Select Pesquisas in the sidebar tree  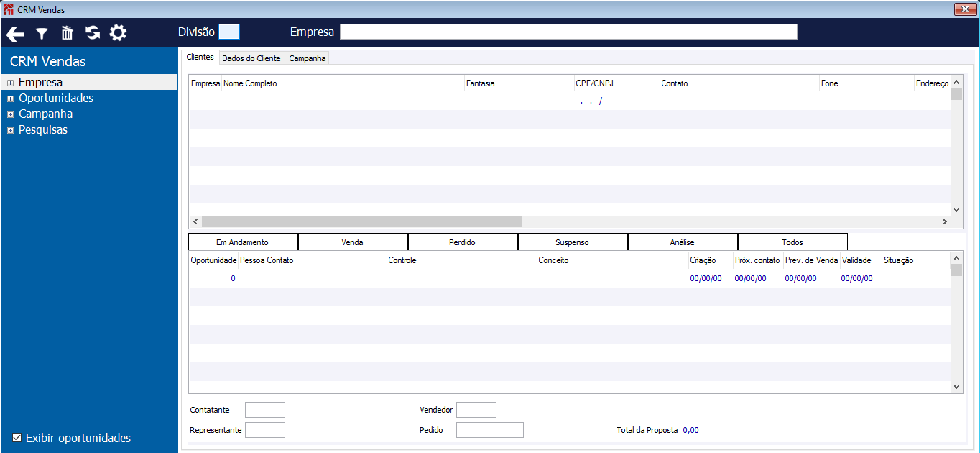[43, 130]
